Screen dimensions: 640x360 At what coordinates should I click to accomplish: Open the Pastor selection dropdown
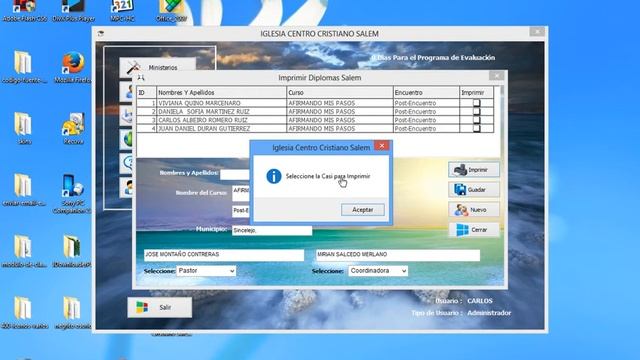[x=206, y=271]
